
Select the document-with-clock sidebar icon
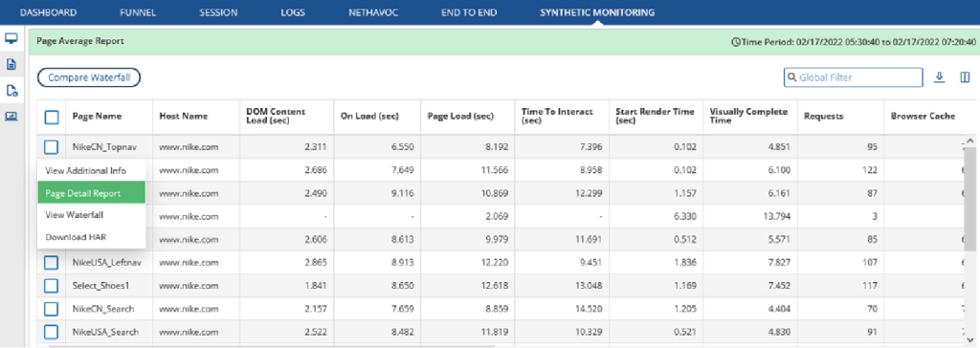(11, 91)
